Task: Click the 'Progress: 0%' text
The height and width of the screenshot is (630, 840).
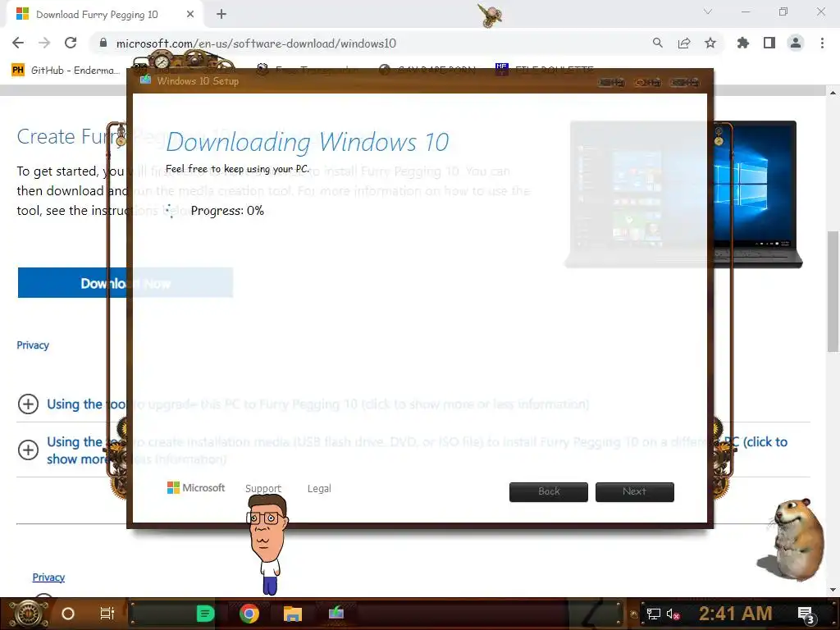Action: pyautogui.click(x=227, y=211)
